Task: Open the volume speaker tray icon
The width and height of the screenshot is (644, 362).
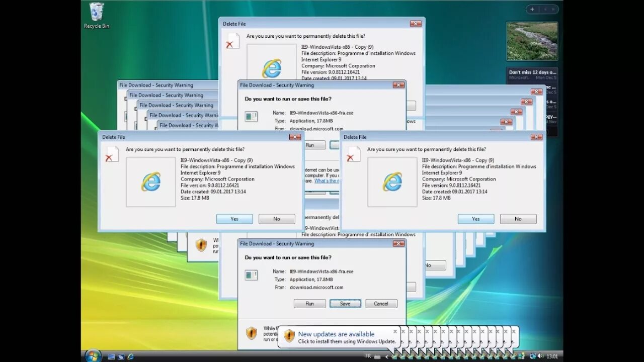Action: coord(541,356)
